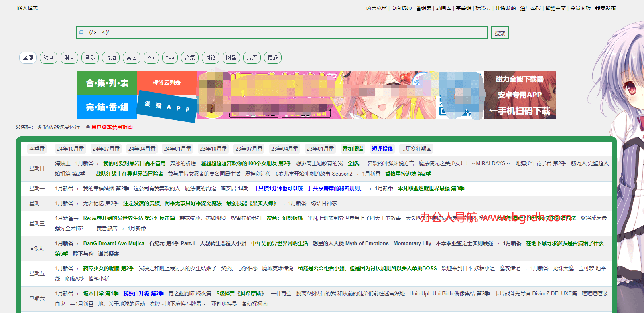This screenshot has height=313, width=644.
Task: Click the pink anime girl banner ad
Action: 316,95
